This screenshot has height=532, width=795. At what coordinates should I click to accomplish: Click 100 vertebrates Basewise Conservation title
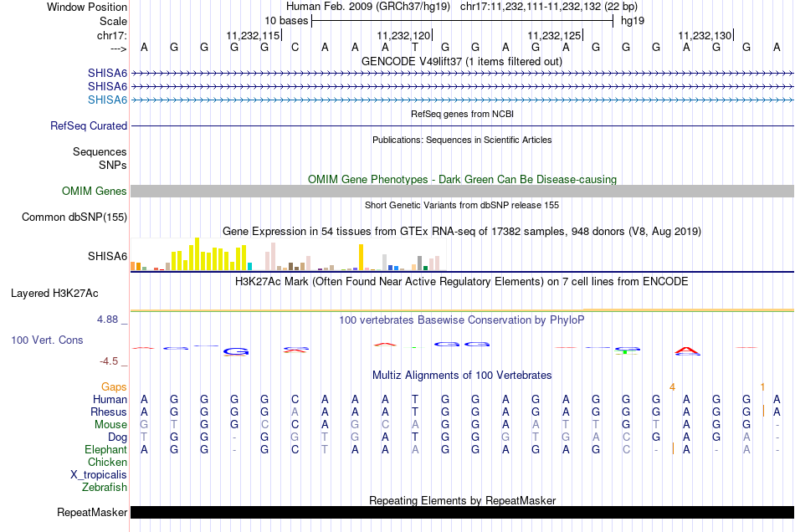462,320
